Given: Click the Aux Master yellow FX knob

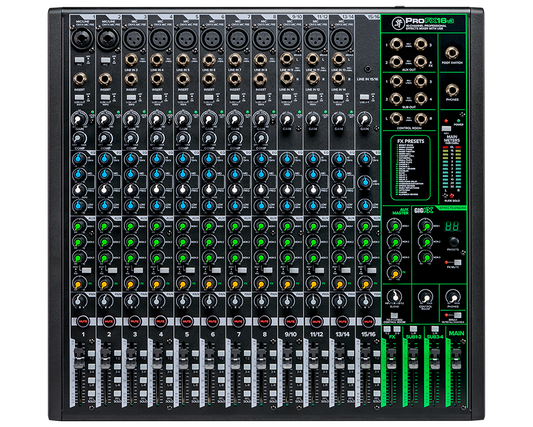Looking at the screenshot, I should tap(394, 273).
